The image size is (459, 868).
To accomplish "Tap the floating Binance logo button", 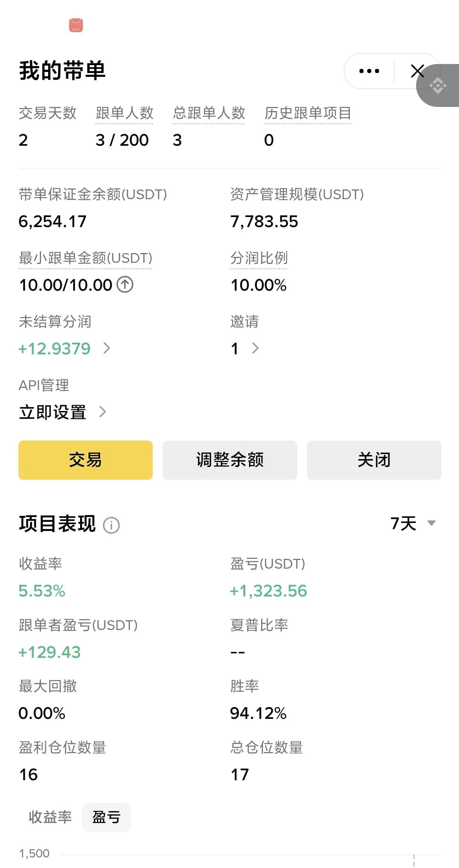I will pos(438,85).
